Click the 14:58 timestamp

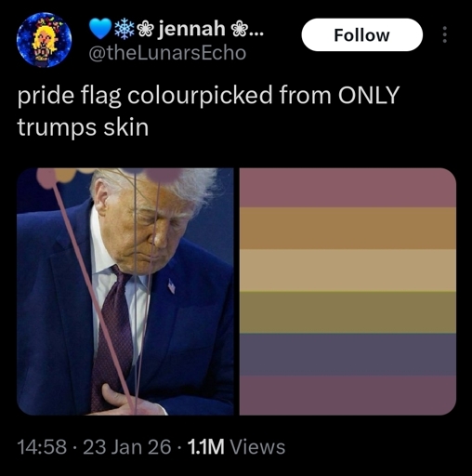point(42,447)
